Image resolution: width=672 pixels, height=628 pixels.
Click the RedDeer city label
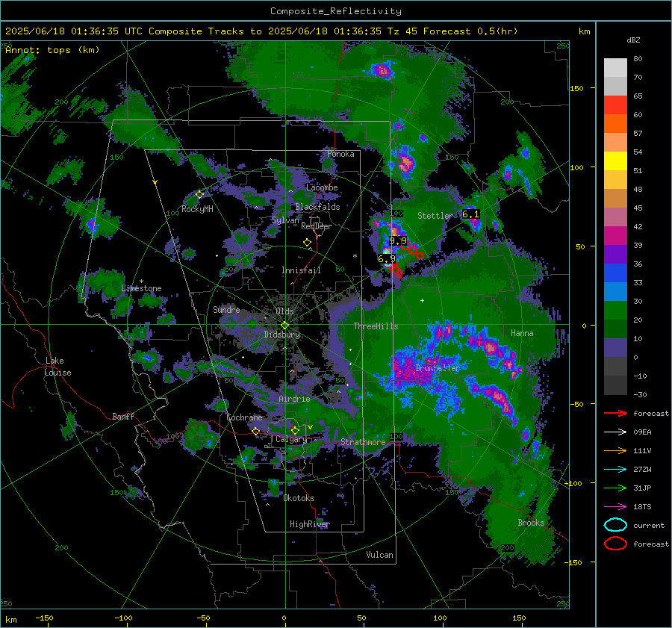tap(317, 226)
